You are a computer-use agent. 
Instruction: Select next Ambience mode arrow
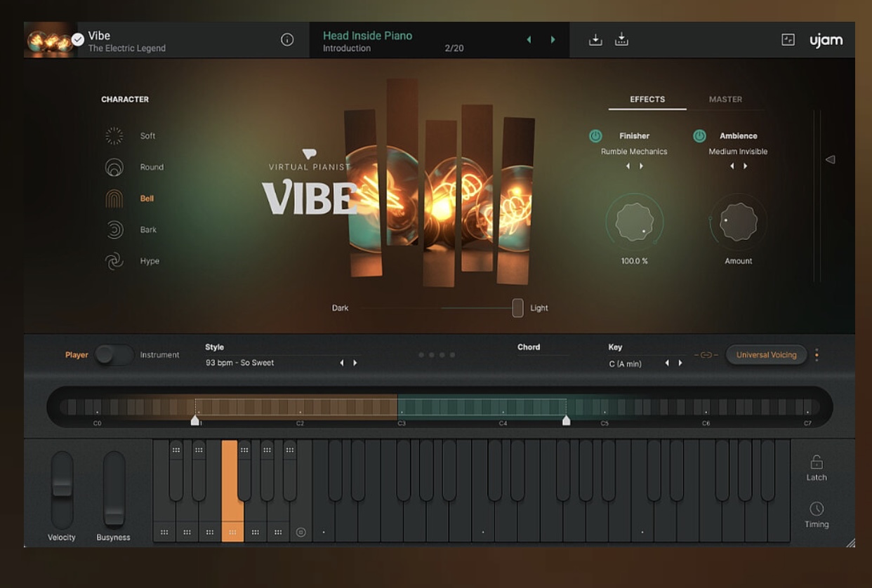click(x=745, y=166)
